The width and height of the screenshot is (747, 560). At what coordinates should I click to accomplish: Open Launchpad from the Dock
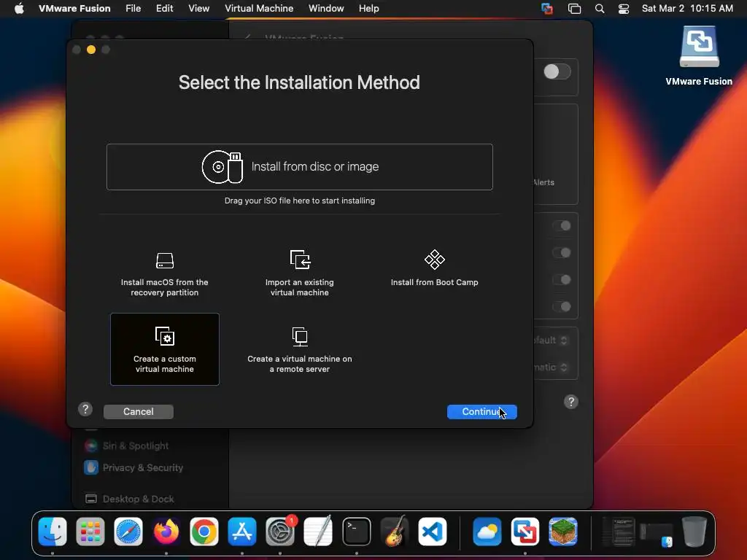click(90, 532)
